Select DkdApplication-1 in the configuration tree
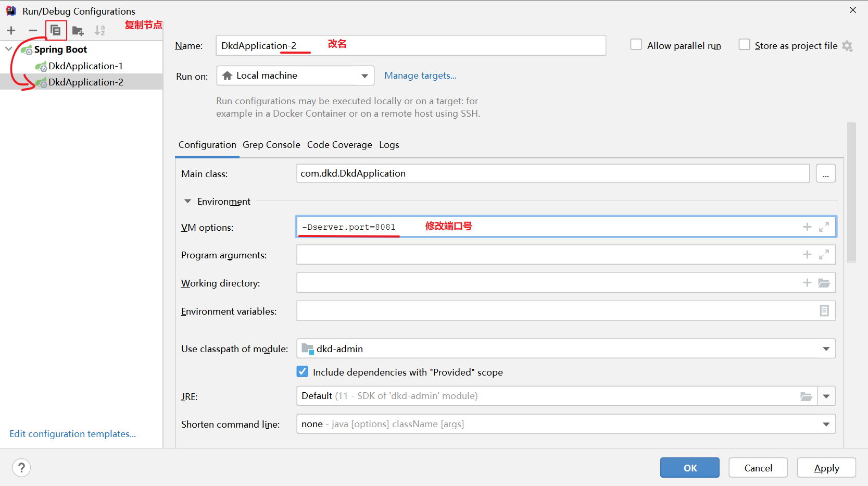868x486 pixels. tap(85, 66)
